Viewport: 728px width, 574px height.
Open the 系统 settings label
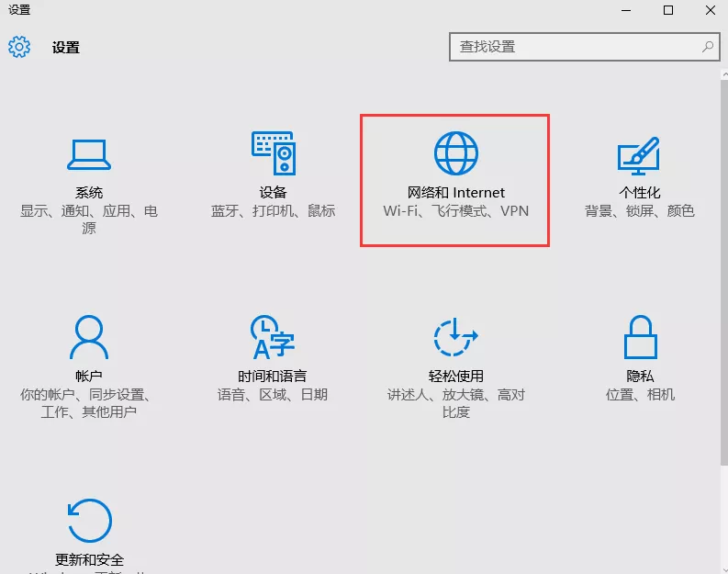89,193
